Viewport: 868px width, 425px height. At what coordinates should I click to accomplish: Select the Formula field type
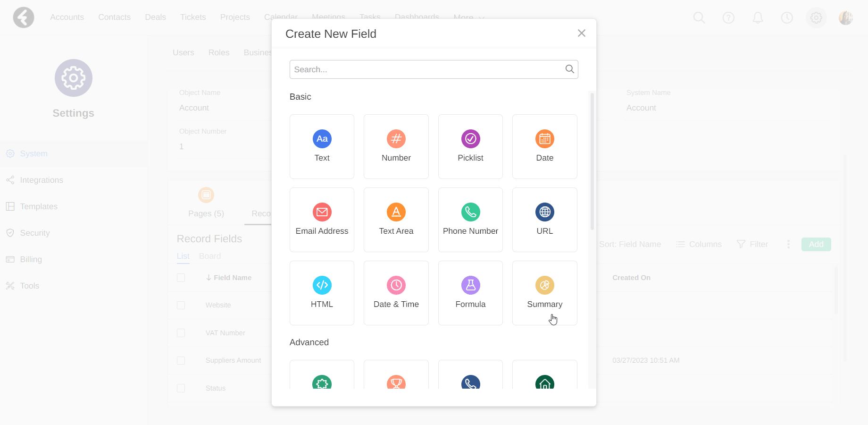pyautogui.click(x=470, y=293)
